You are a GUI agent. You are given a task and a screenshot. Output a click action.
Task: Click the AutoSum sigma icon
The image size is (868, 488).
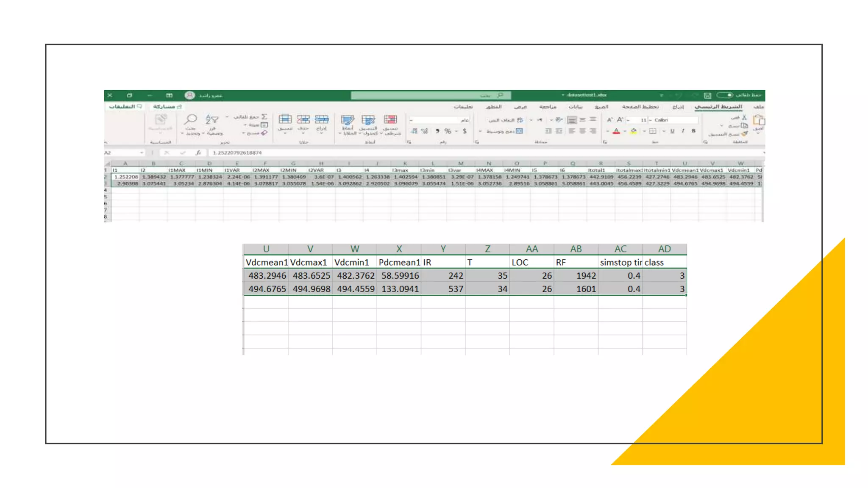pos(264,116)
